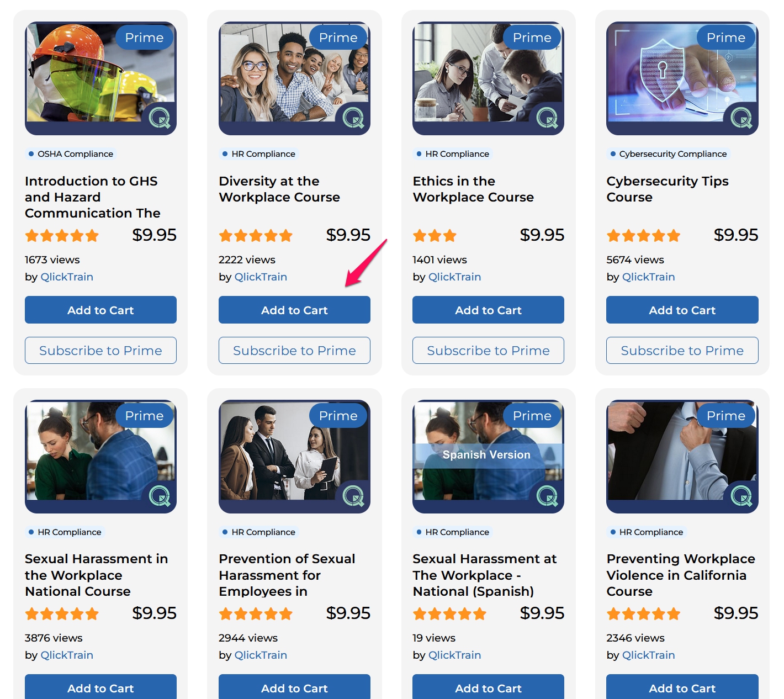Open QlickTrain link under Preventing Workplace Violence
This screenshot has height=699, width=784.
(648, 655)
